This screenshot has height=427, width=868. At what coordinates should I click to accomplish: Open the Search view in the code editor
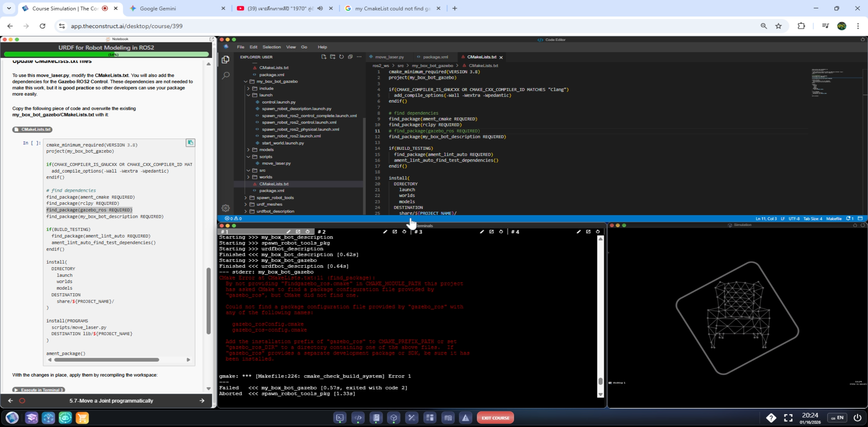[x=225, y=75]
